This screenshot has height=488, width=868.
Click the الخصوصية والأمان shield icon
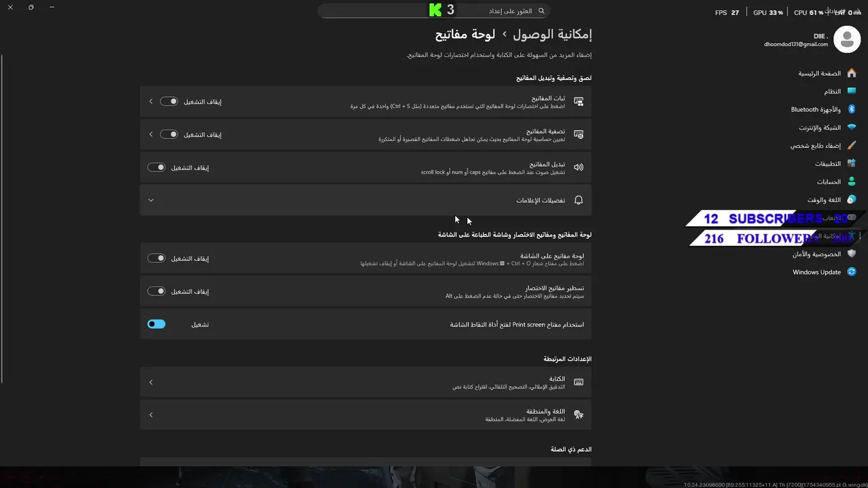pyautogui.click(x=852, y=254)
